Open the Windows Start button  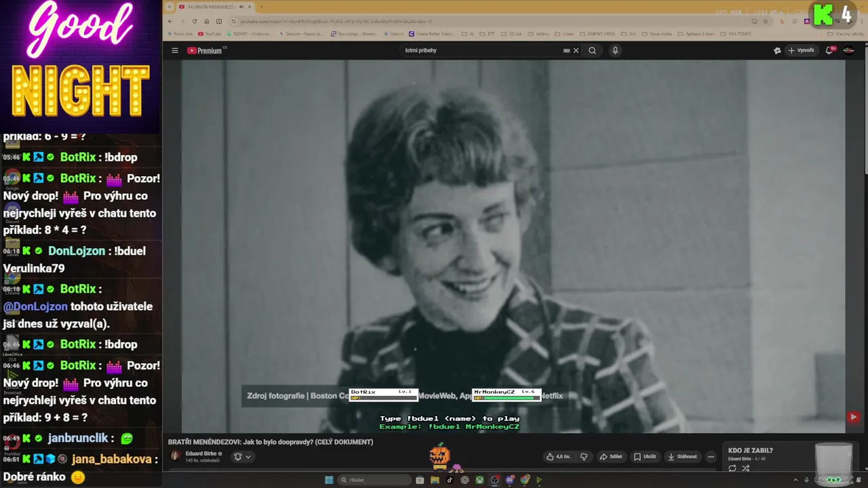pos(329,480)
